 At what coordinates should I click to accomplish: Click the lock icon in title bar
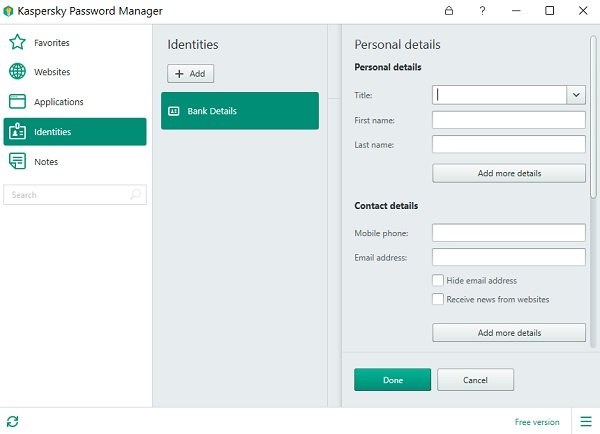[x=449, y=11]
